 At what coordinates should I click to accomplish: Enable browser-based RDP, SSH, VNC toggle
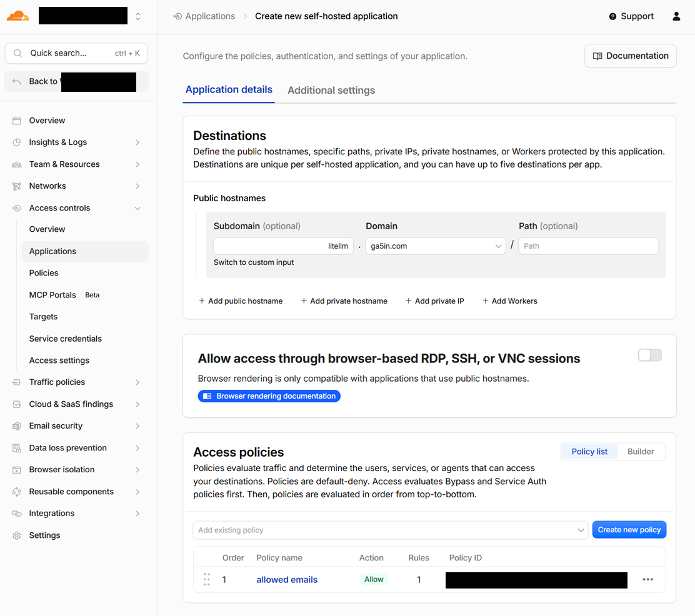650,355
